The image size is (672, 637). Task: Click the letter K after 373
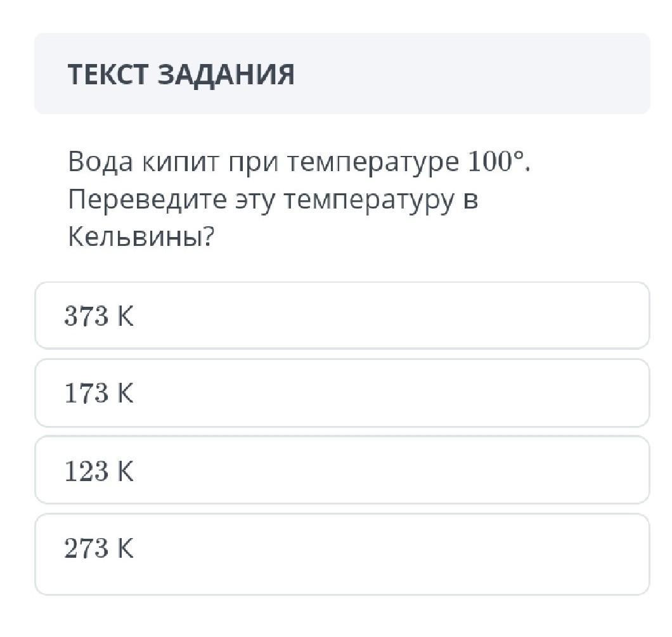pyautogui.click(x=126, y=316)
